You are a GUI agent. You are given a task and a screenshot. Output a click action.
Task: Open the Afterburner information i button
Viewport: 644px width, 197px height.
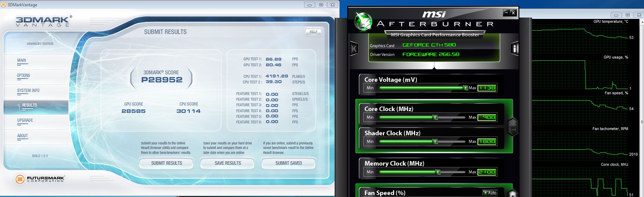click(x=515, y=49)
